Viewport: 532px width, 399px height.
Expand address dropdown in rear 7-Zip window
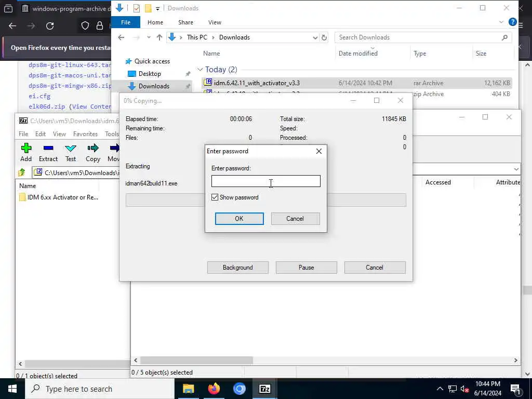(516, 169)
